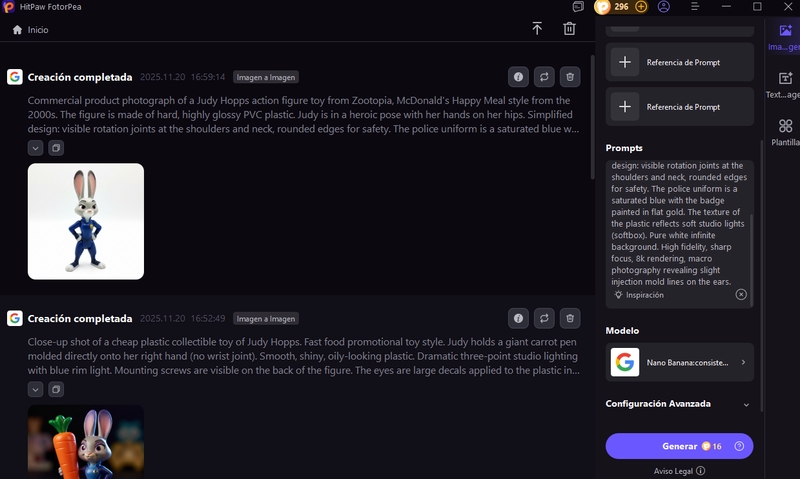The image size is (800, 479).
Task: Open the Nano Banana model selector
Action: click(x=679, y=362)
